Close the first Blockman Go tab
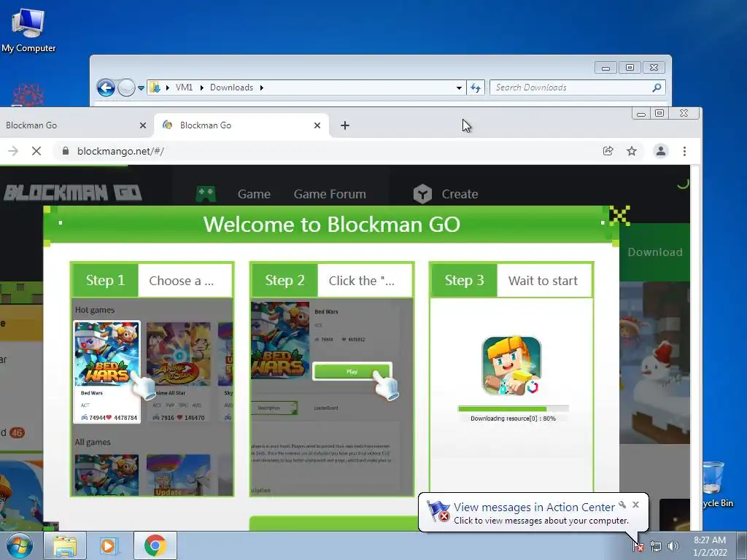Viewport: 747px width, 560px height. point(143,125)
